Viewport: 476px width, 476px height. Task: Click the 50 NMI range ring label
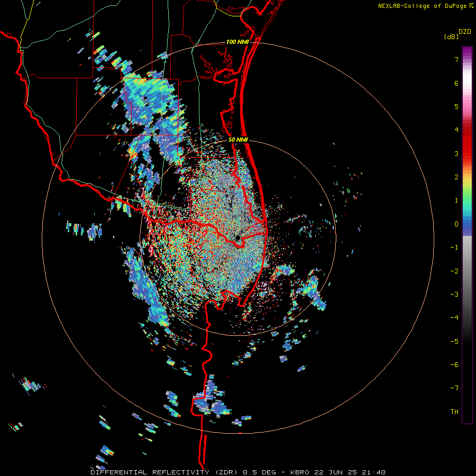point(239,140)
